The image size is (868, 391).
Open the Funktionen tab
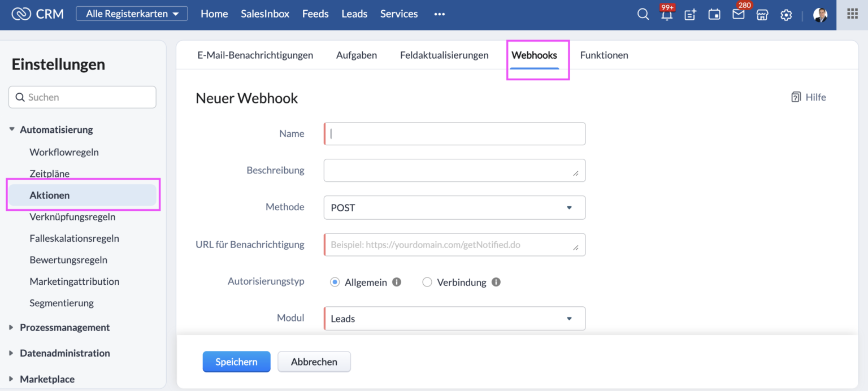pyautogui.click(x=604, y=55)
